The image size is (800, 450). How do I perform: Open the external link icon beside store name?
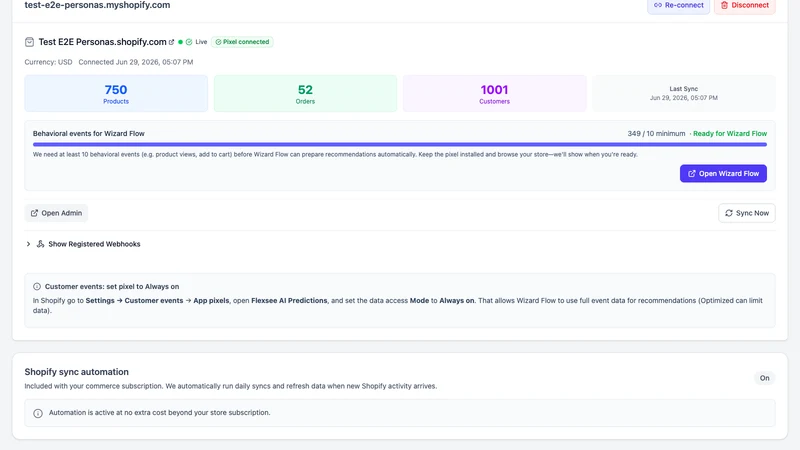(x=171, y=42)
